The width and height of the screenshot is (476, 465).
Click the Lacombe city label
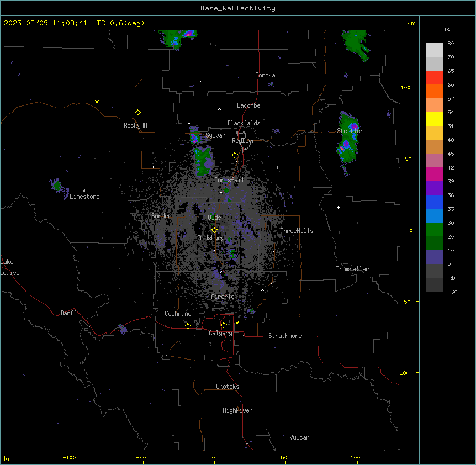click(x=248, y=105)
